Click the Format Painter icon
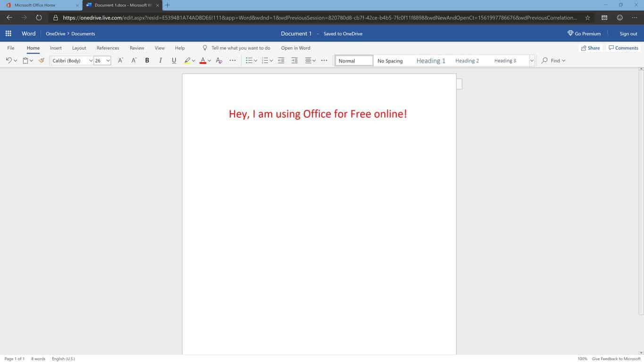This screenshot has width=644, height=362. point(42,60)
